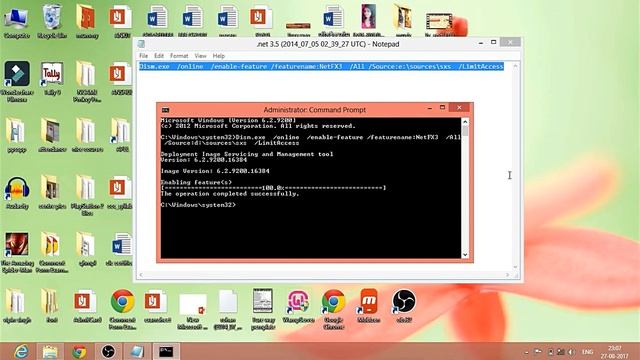640x360 pixels.
Task: Click the final C:\Windows\system32> prompt line
Action: [198, 205]
